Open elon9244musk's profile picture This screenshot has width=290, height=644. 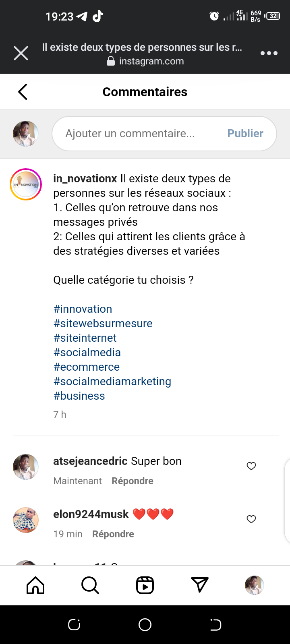pyautogui.click(x=26, y=520)
